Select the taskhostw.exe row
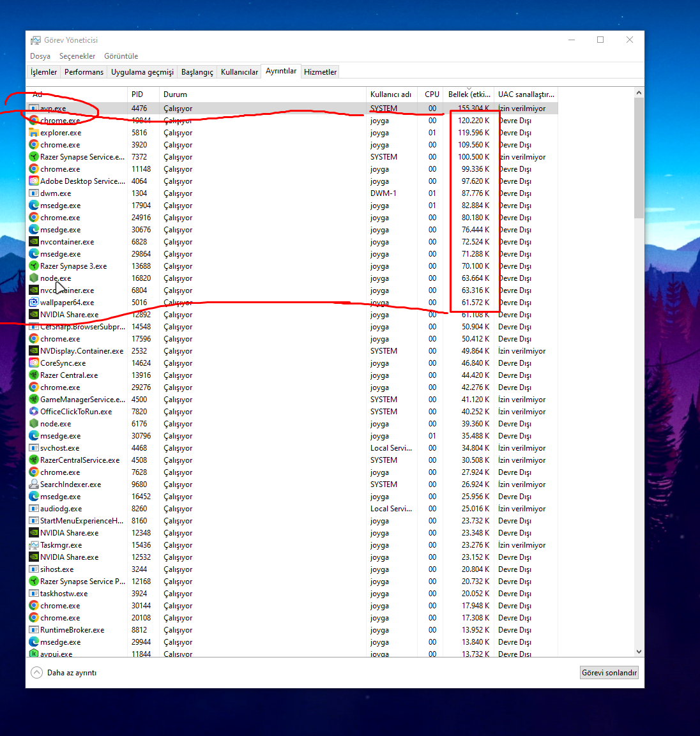This screenshot has width=700, height=736. tap(293, 594)
